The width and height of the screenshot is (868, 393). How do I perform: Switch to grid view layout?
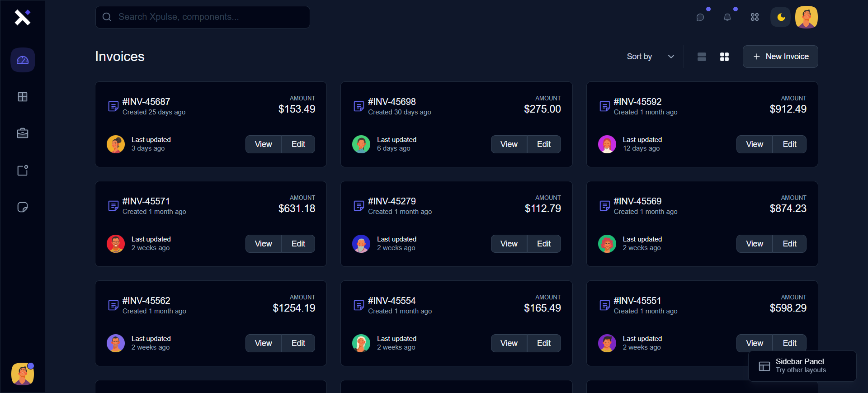[724, 57]
